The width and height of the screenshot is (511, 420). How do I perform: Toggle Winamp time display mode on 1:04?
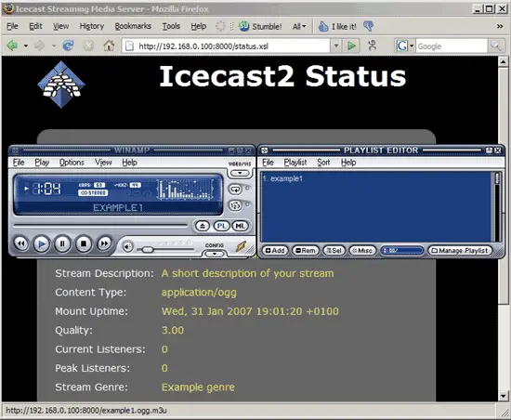point(47,189)
